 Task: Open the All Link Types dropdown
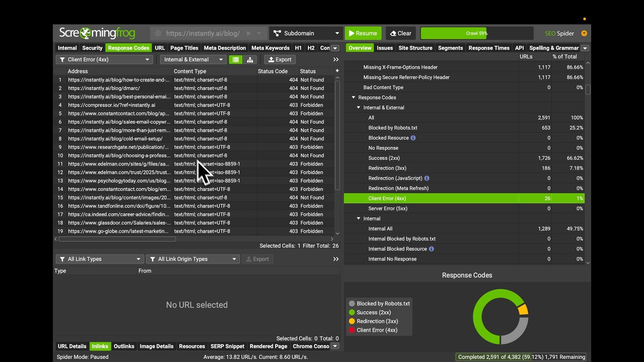click(99, 259)
